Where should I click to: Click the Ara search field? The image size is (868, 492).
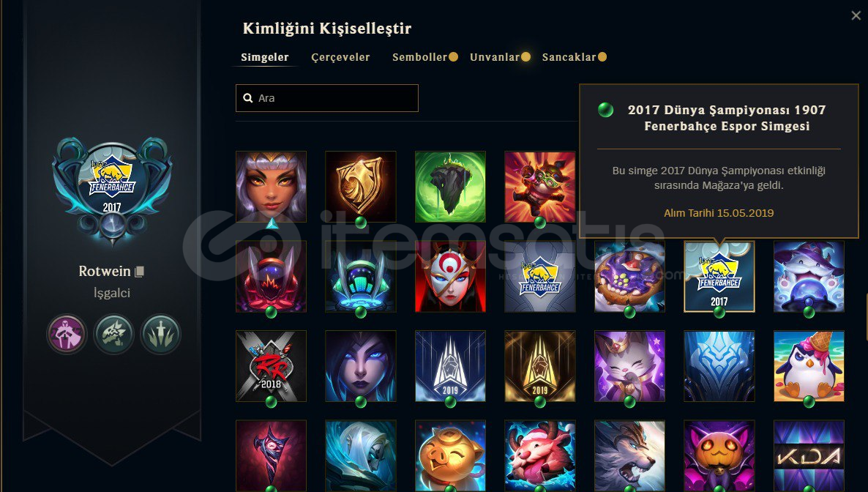point(327,98)
